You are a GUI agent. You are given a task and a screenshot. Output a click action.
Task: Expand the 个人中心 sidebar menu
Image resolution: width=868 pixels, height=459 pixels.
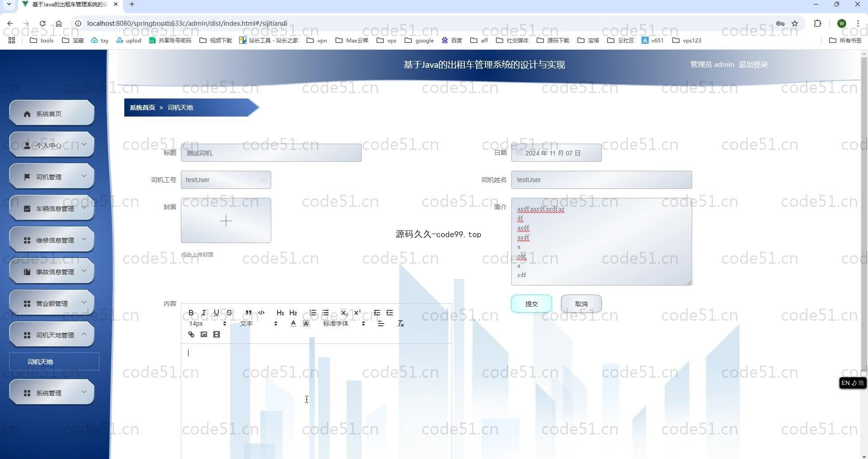pos(52,145)
